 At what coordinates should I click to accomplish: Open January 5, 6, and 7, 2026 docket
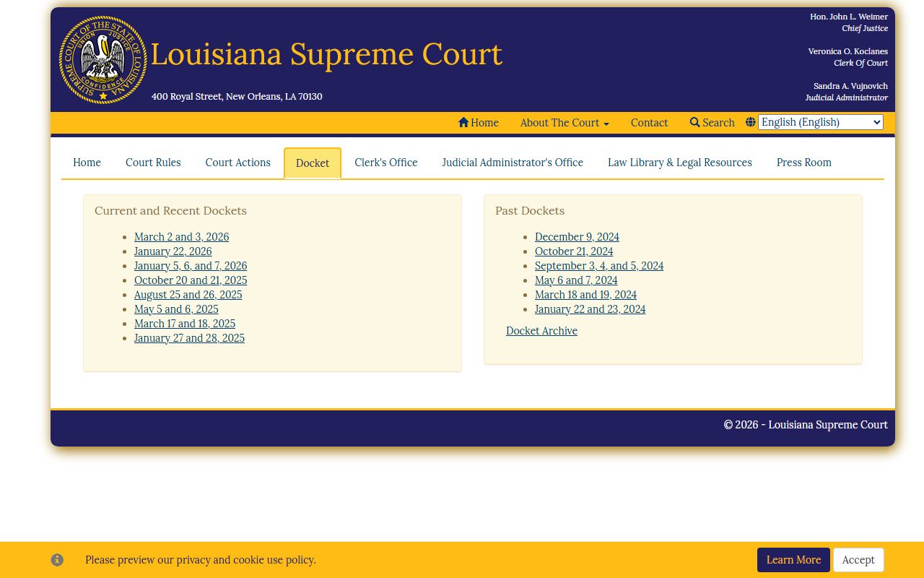click(x=191, y=266)
